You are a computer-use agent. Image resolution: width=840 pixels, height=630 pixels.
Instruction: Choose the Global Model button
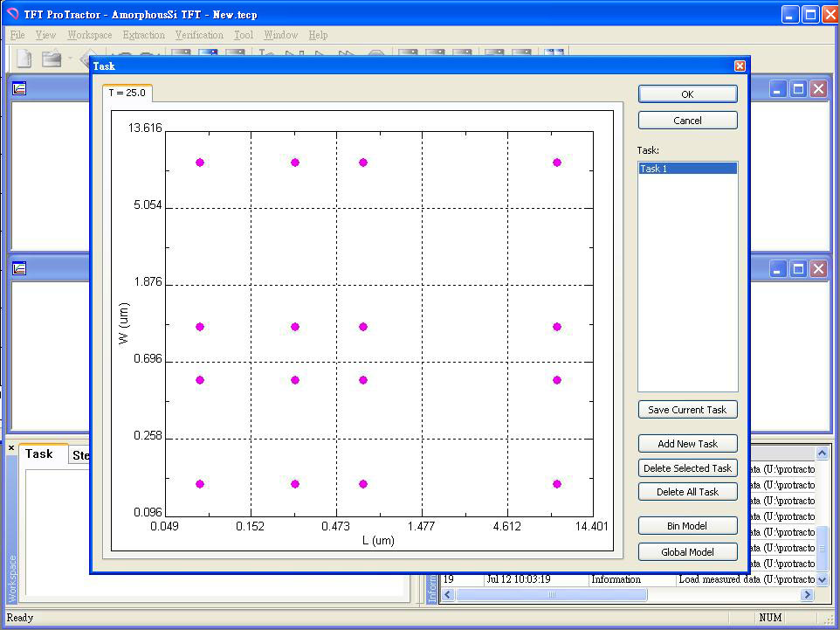[687, 552]
